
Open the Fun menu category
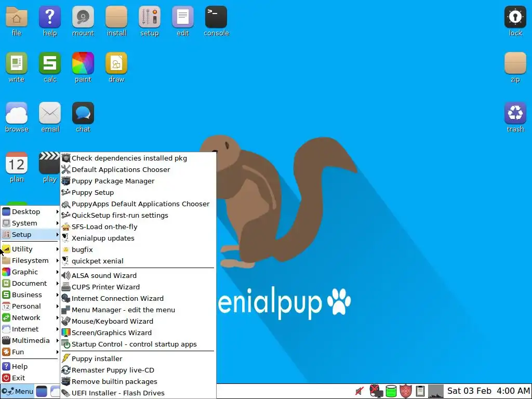[x=31, y=352]
